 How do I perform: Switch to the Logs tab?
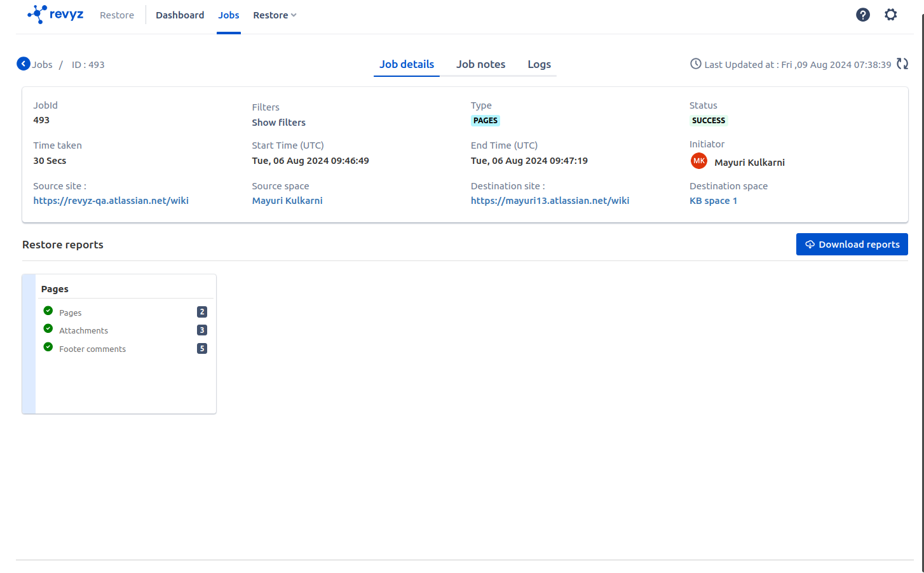click(x=539, y=64)
